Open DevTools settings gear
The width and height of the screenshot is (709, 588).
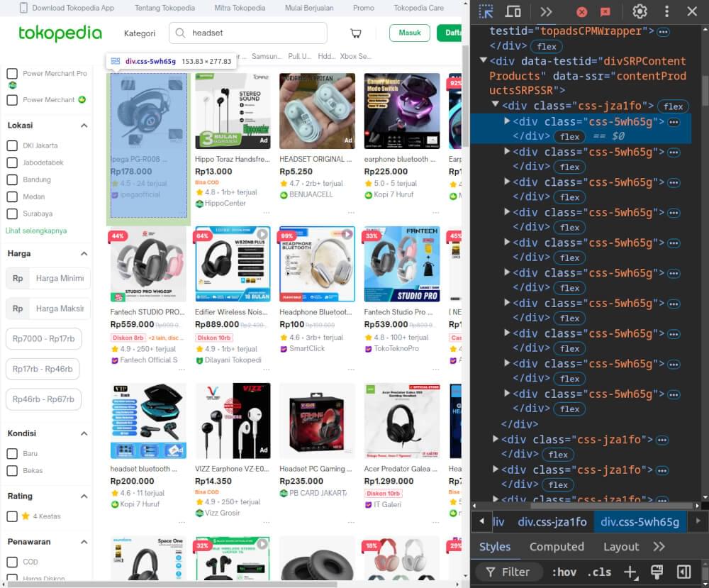(640, 11)
